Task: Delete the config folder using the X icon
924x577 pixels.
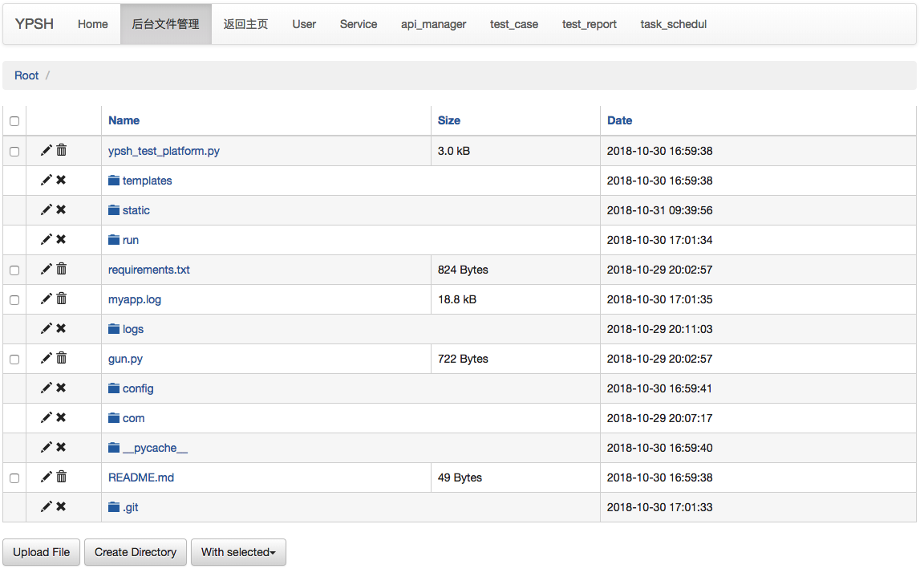Action: 61,388
